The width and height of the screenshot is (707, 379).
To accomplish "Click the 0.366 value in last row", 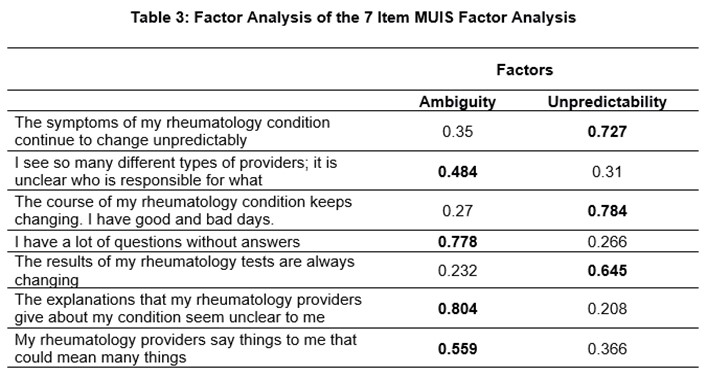I will pos(607,349).
